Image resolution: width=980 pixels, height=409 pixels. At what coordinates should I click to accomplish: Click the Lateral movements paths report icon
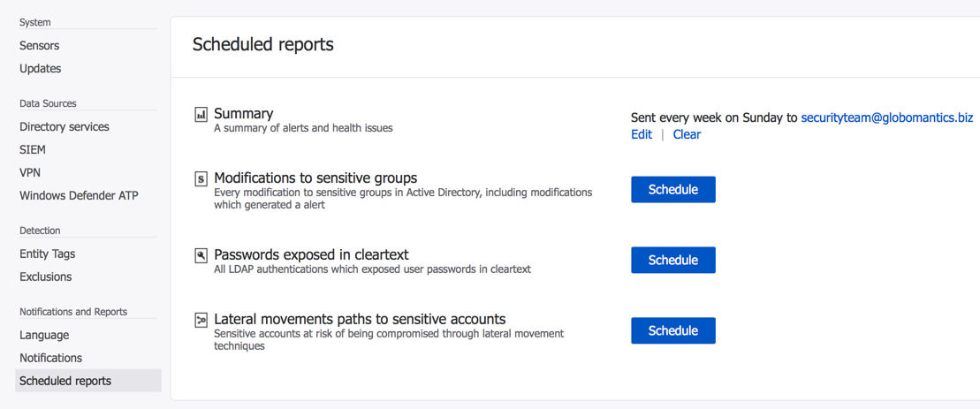coord(201,320)
